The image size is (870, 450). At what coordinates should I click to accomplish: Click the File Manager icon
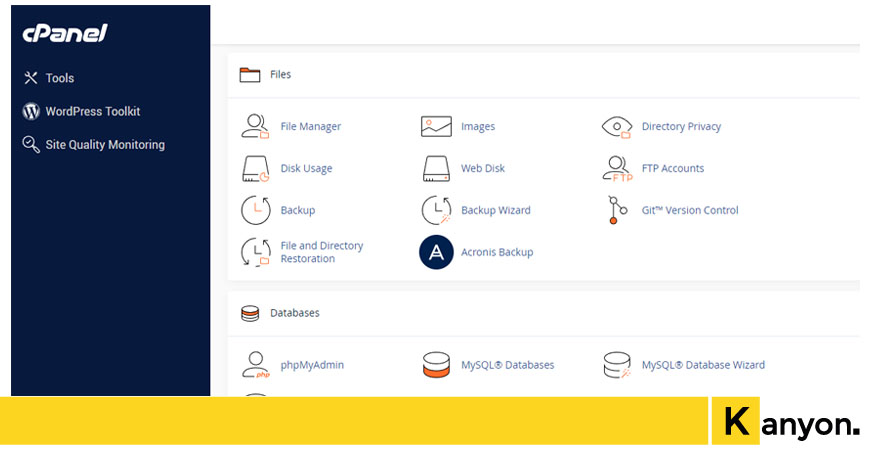point(255,127)
